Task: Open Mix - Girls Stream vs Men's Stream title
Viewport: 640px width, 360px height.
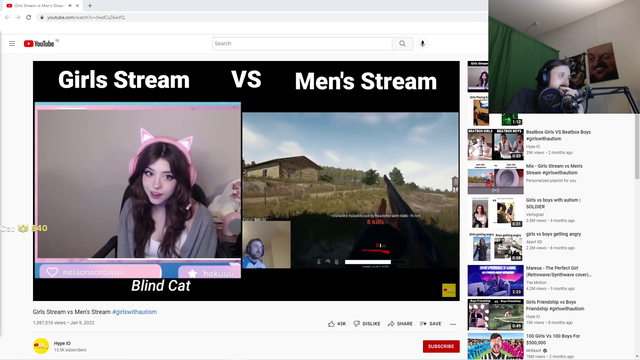Action: click(554, 169)
